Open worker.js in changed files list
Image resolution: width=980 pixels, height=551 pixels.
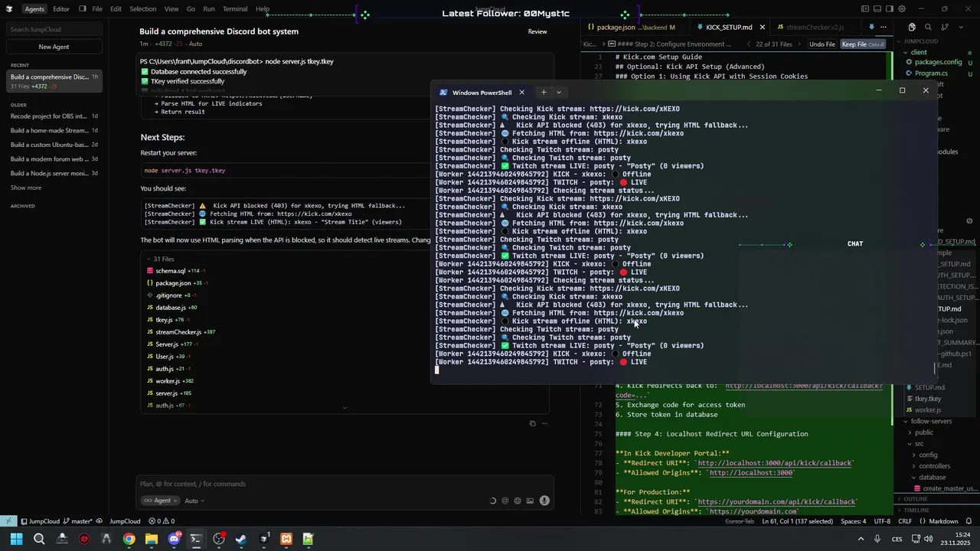tap(168, 381)
